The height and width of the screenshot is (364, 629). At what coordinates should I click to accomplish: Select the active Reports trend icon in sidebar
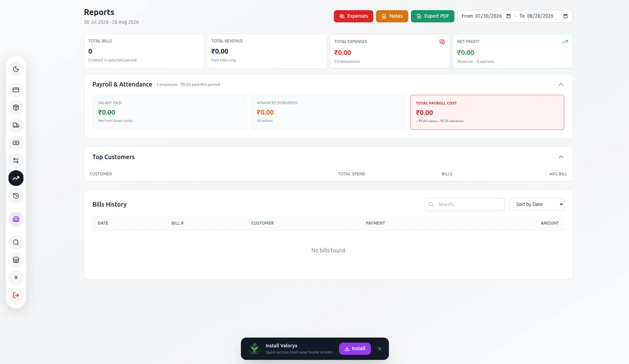tap(16, 178)
